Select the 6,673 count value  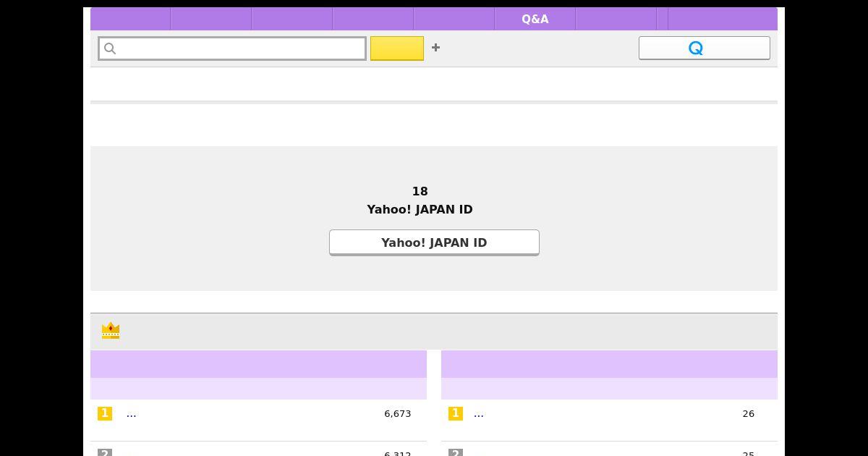click(x=397, y=413)
